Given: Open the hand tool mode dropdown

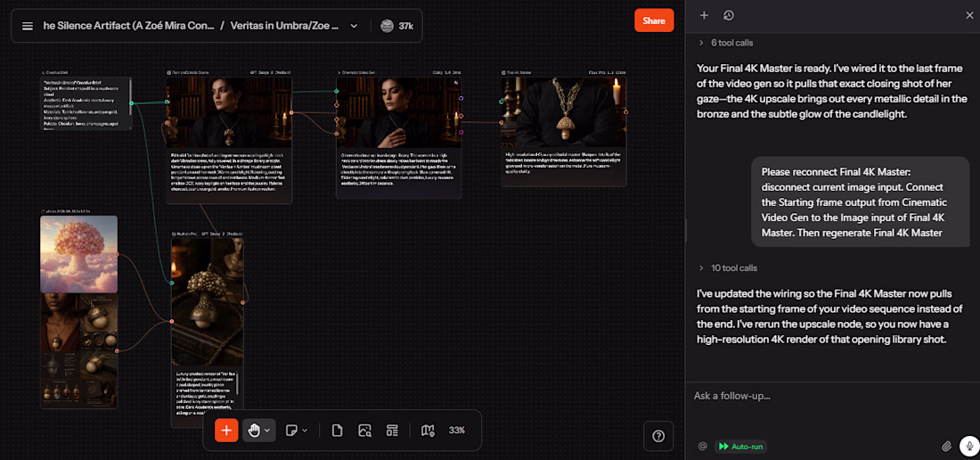Looking at the screenshot, I should (x=267, y=430).
